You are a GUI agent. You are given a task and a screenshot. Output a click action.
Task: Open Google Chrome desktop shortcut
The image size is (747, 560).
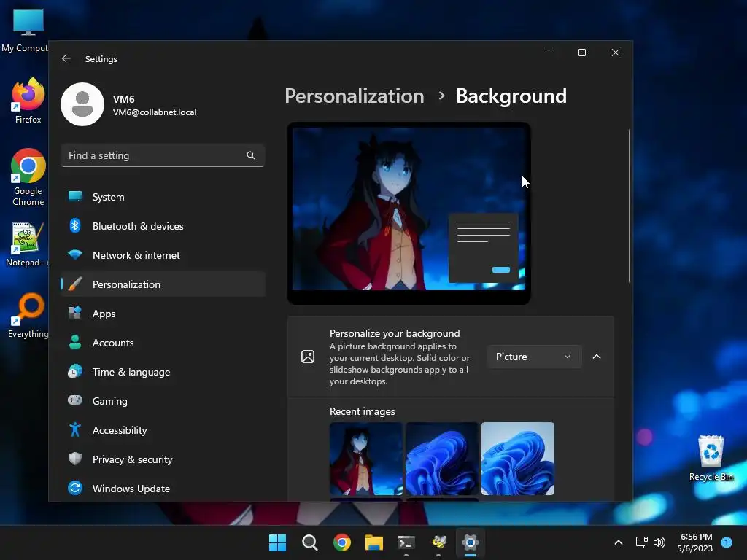[x=28, y=177]
